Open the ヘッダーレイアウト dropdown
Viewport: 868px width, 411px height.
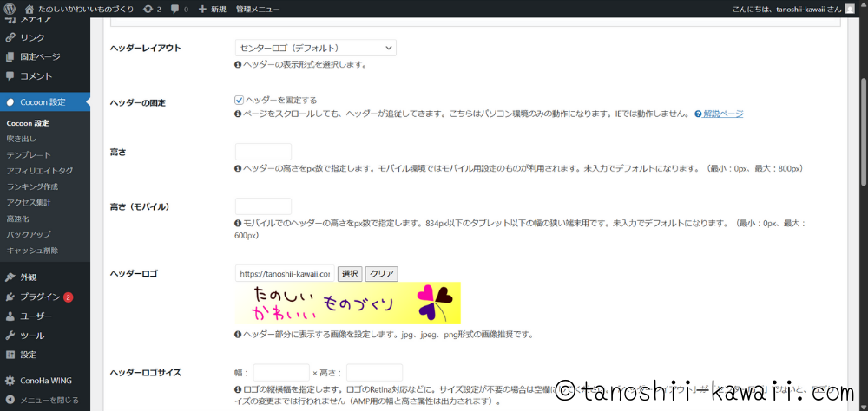(x=316, y=48)
